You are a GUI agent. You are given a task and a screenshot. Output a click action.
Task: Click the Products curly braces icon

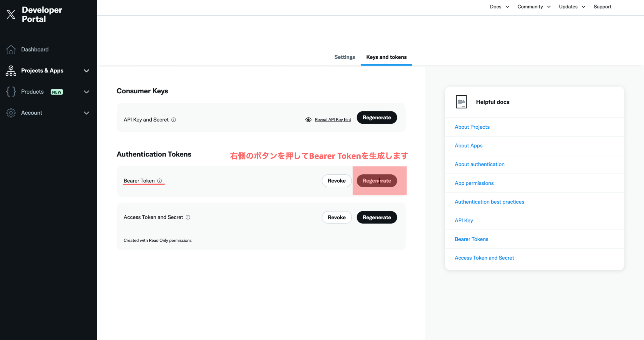point(11,92)
